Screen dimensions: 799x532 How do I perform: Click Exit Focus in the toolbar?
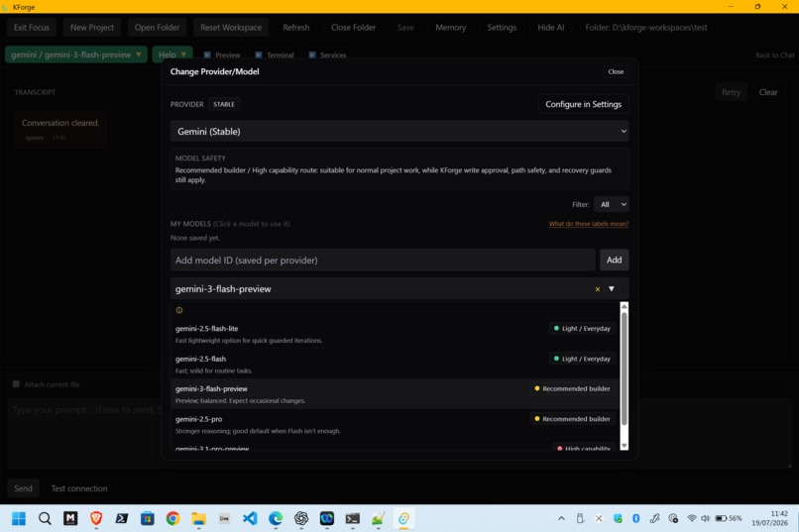click(x=32, y=28)
